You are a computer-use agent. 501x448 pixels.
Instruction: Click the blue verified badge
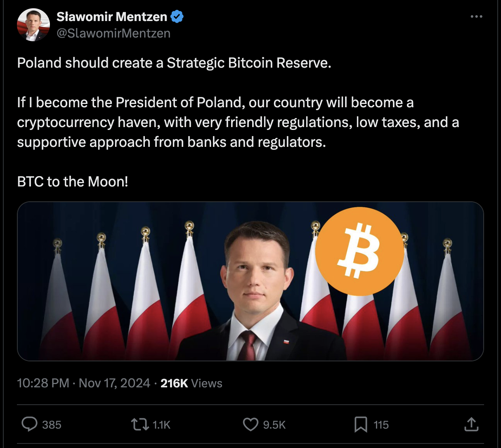177,17
